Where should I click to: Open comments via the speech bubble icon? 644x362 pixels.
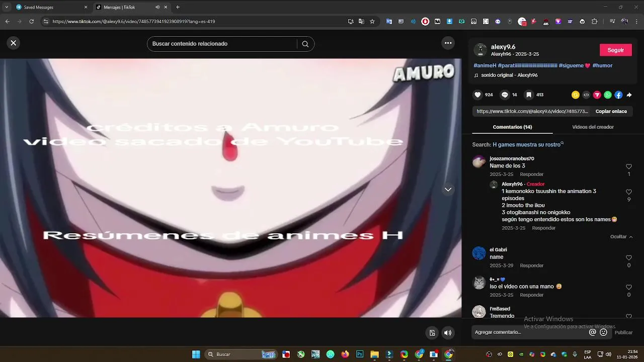[505, 95]
